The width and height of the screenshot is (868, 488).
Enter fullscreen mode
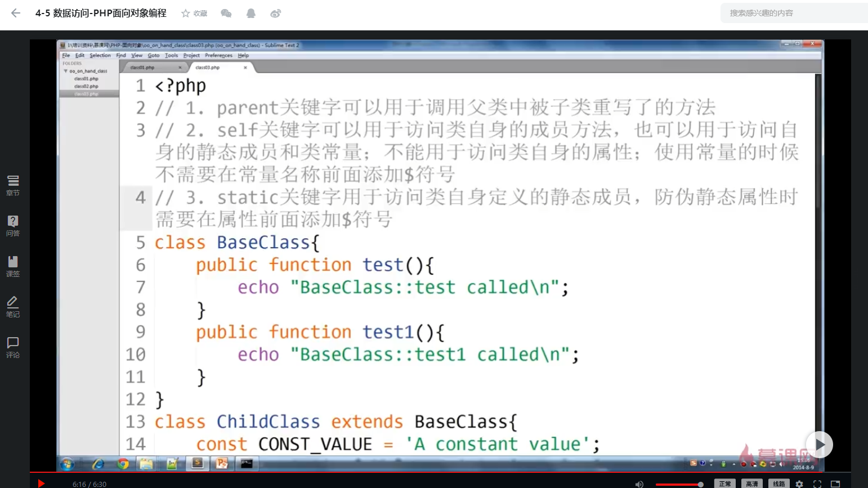pos(817,484)
